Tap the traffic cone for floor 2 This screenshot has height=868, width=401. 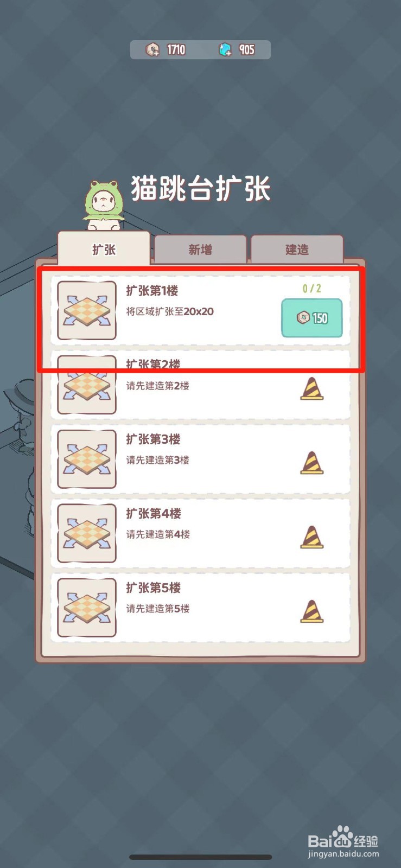click(312, 388)
